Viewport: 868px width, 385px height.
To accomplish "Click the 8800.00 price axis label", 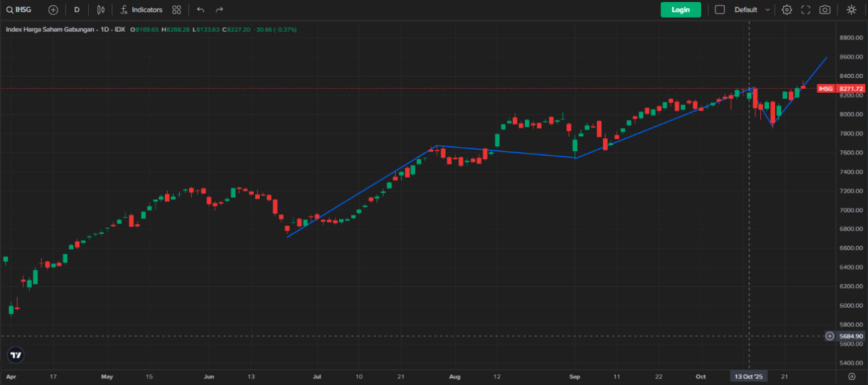I will [850, 38].
